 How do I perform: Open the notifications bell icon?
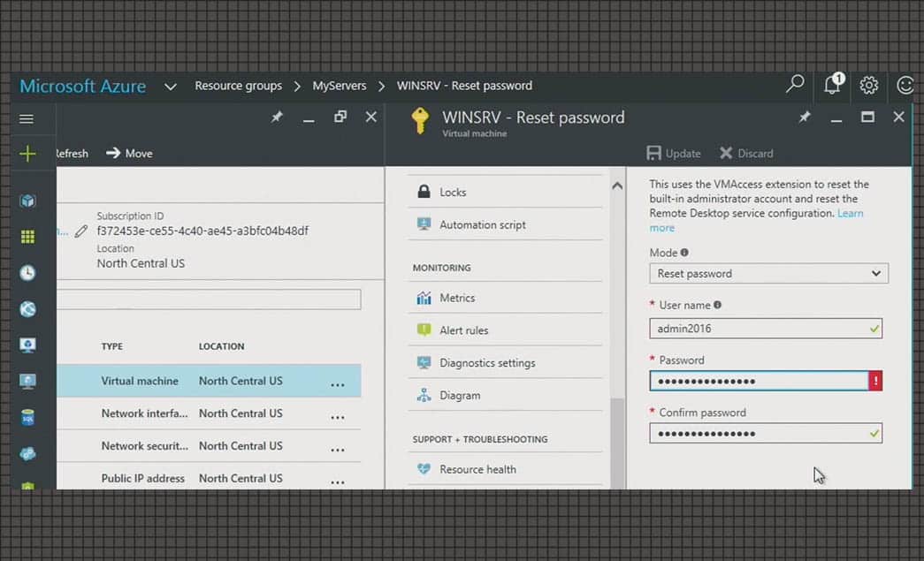[833, 84]
